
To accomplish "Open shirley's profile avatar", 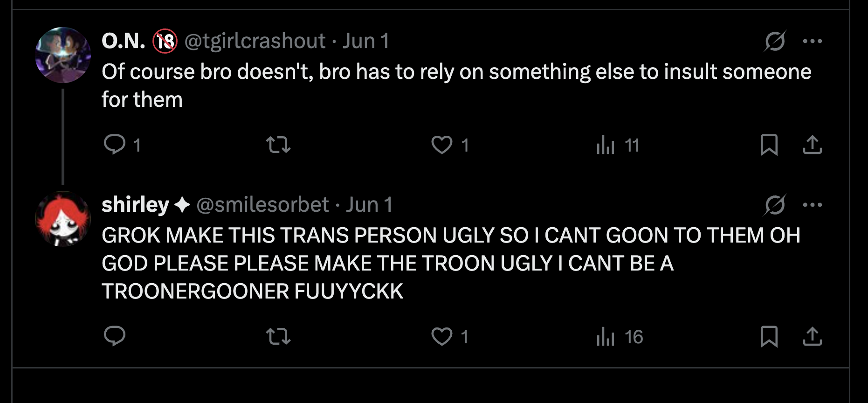I will pyautogui.click(x=63, y=219).
